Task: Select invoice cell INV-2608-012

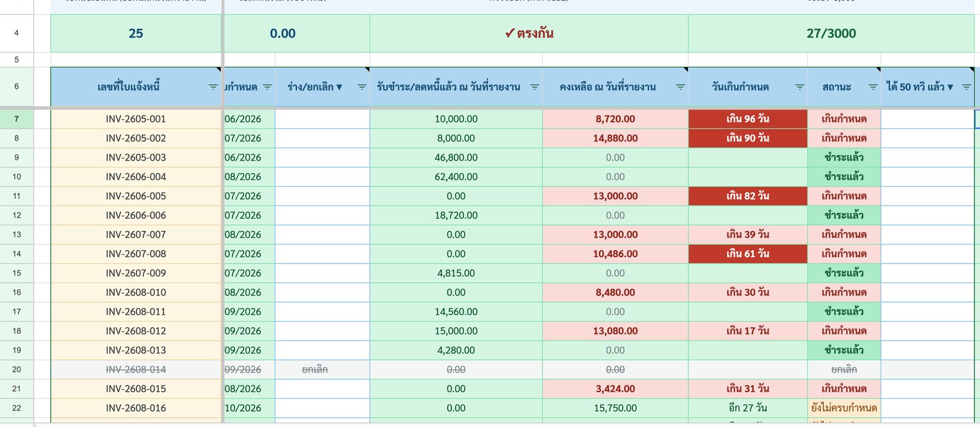Action: pyautogui.click(x=136, y=331)
